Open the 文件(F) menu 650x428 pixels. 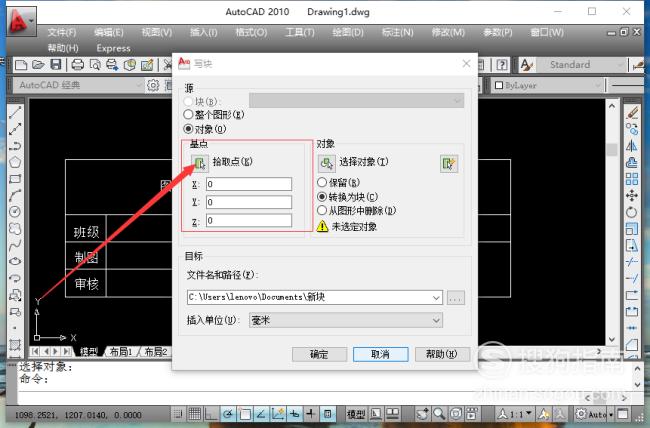(62, 32)
